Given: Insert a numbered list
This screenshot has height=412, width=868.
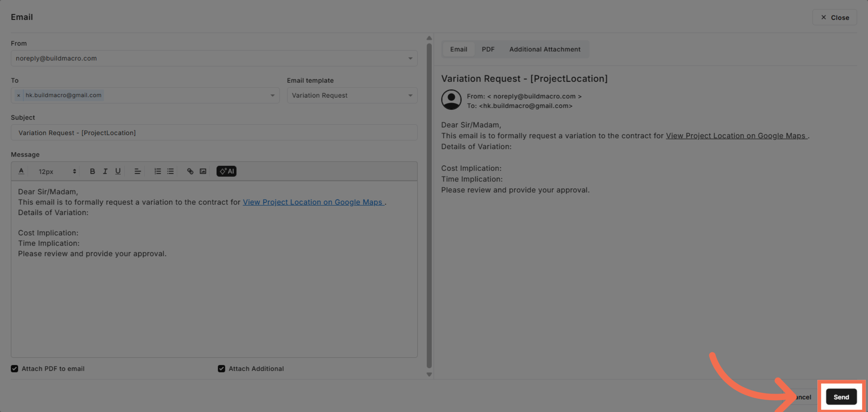Looking at the screenshot, I should [x=158, y=171].
